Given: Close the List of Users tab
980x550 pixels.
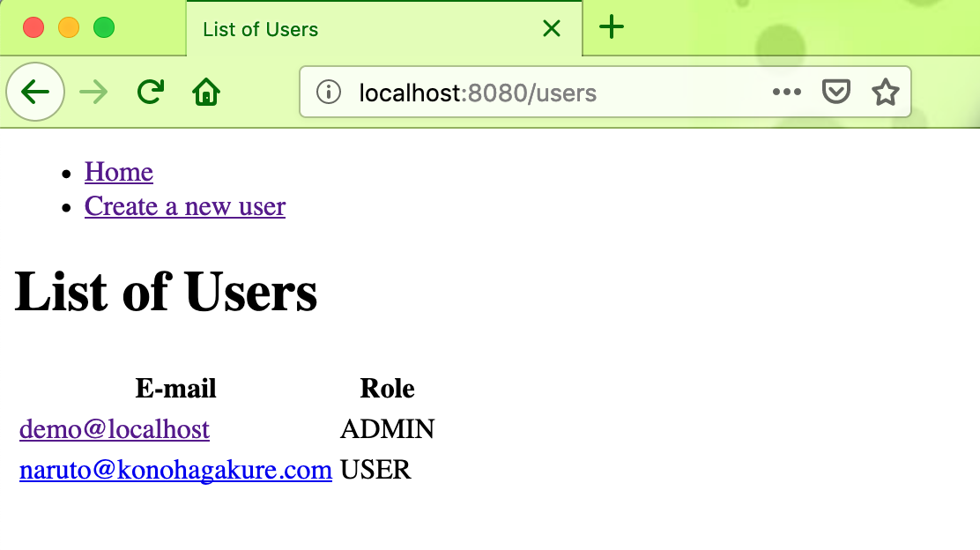Looking at the screenshot, I should click(552, 27).
